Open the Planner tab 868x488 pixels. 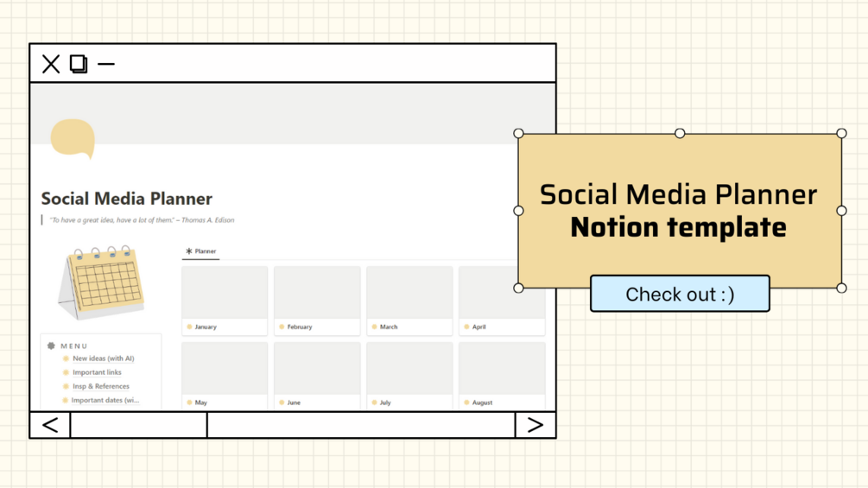point(201,251)
